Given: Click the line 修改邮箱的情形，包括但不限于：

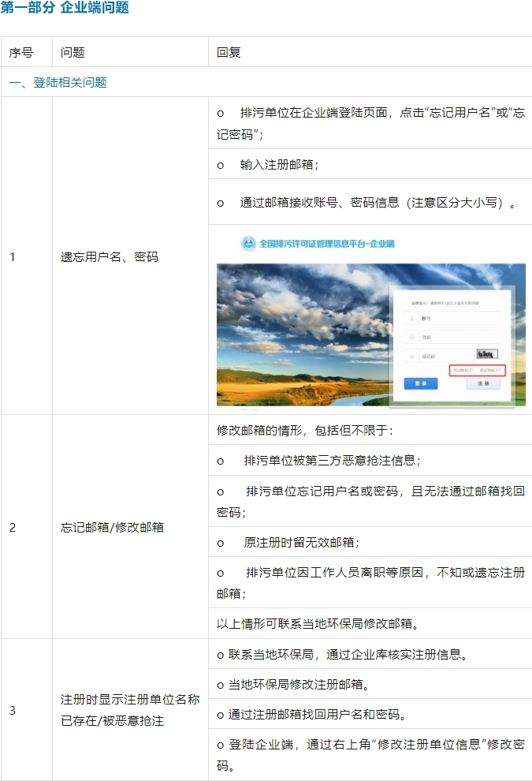Looking at the screenshot, I should click(x=304, y=431).
